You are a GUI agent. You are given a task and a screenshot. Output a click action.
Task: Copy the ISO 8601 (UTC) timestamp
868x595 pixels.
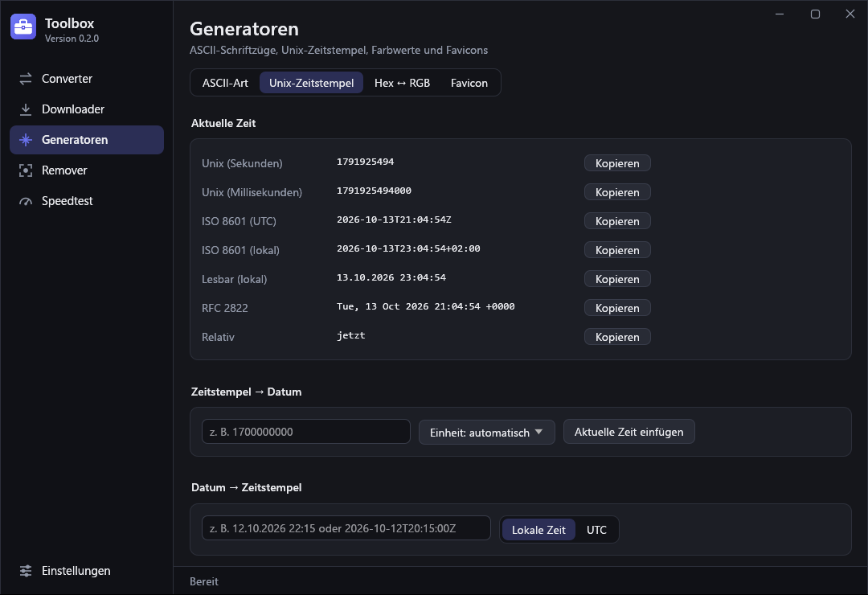tap(617, 221)
